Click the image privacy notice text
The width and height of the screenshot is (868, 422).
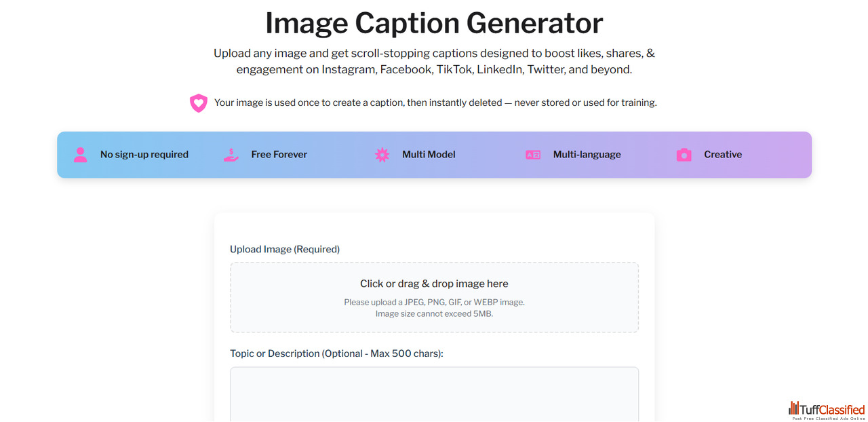pyautogui.click(x=435, y=103)
